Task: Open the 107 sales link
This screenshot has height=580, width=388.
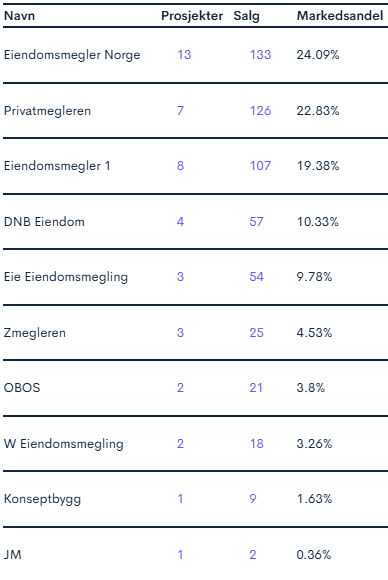Action: (260, 166)
